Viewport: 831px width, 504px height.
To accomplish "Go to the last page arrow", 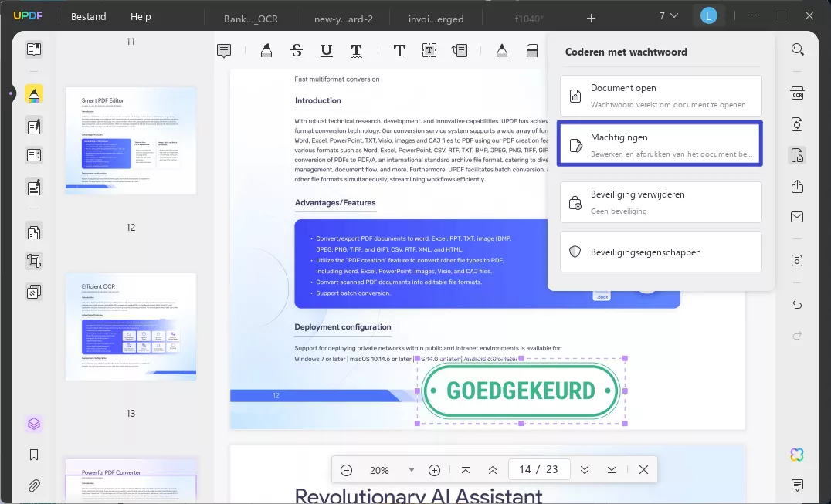I will click(612, 469).
